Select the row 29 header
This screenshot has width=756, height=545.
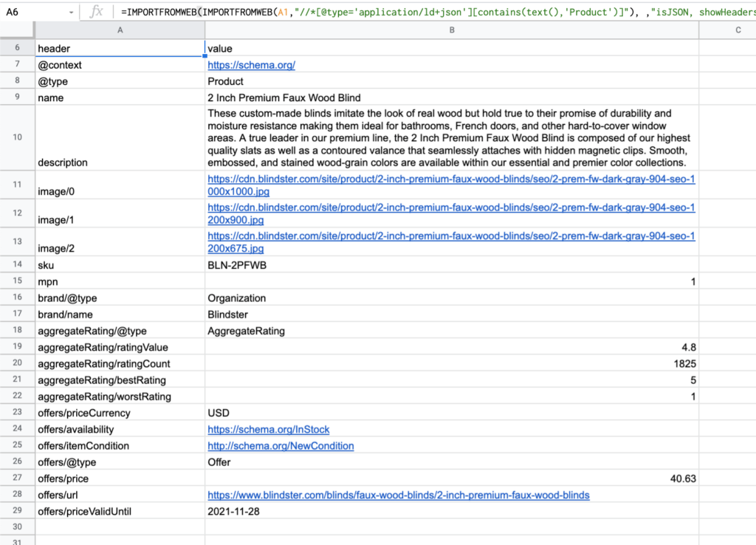17,511
